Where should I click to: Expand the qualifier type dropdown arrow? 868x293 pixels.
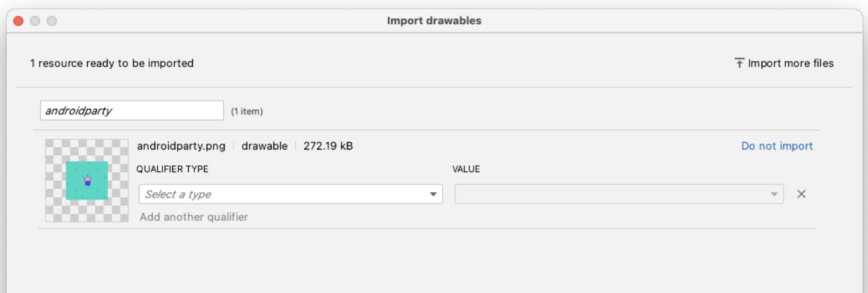click(433, 195)
